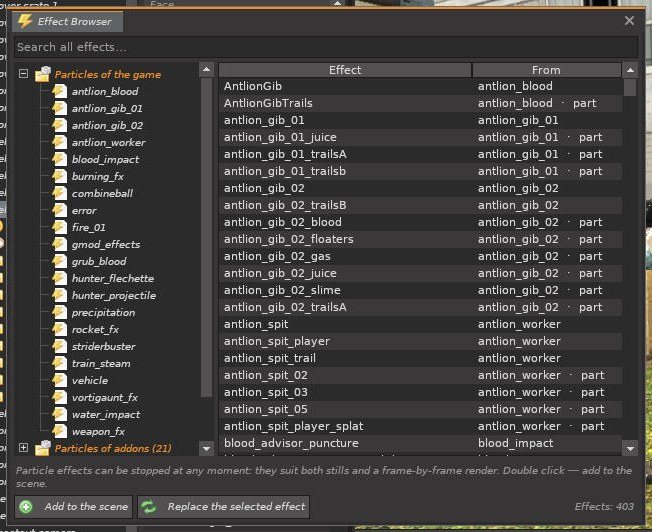Click the precipitation file icon
Image resolution: width=652 pixels, height=532 pixels.
pyautogui.click(x=59, y=312)
